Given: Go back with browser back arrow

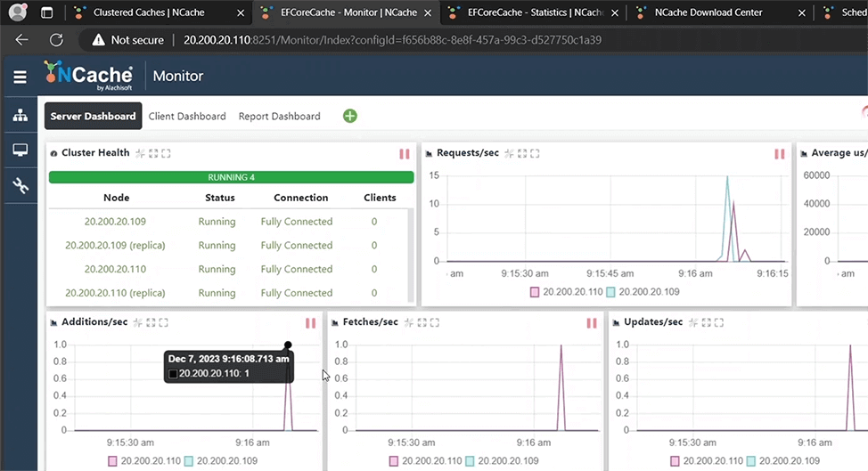Looking at the screenshot, I should [x=21, y=40].
